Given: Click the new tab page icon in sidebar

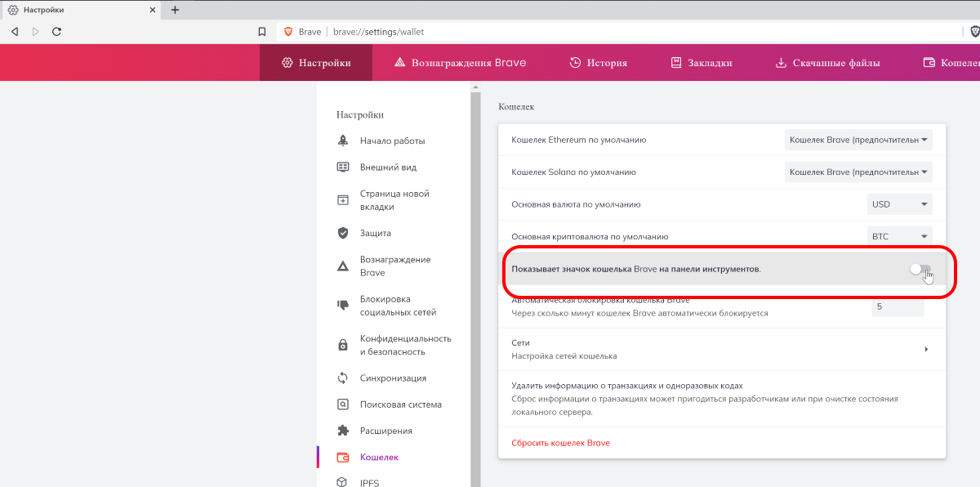Looking at the screenshot, I should [343, 200].
